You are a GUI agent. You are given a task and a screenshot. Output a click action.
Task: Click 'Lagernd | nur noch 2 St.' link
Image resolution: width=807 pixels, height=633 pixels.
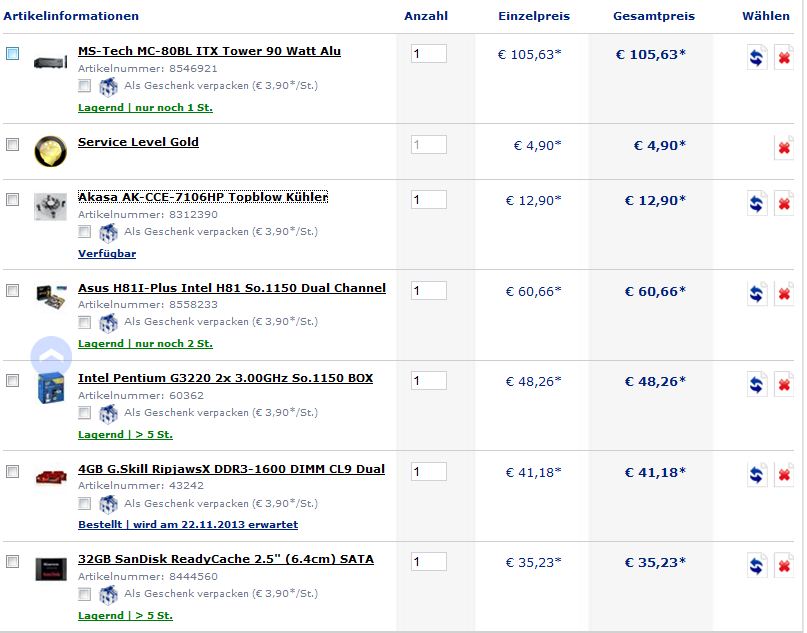[x=145, y=344]
